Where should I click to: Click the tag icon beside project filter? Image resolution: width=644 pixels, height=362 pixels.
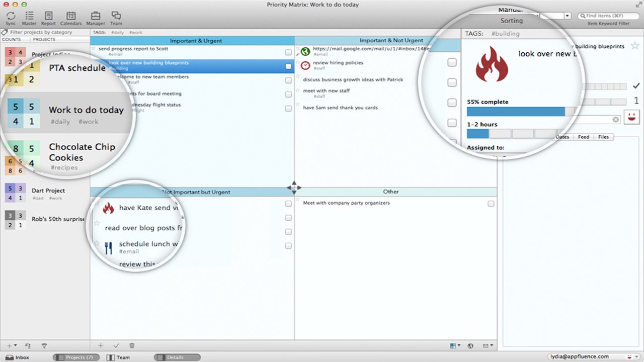click(x=5, y=32)
